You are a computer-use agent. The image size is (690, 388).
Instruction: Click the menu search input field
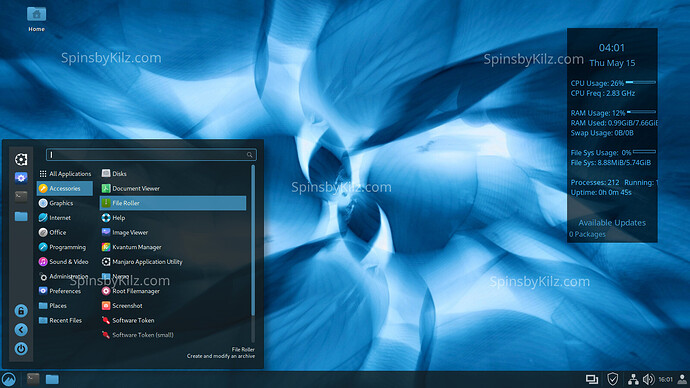pyautogui.click(x=151, y=154)
